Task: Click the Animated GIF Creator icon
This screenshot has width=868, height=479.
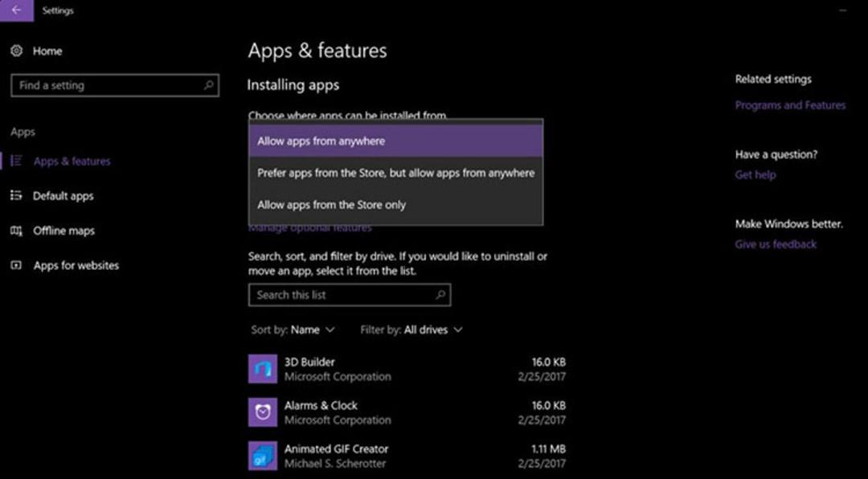Action: pyautogui.click(x=262, y=456)
